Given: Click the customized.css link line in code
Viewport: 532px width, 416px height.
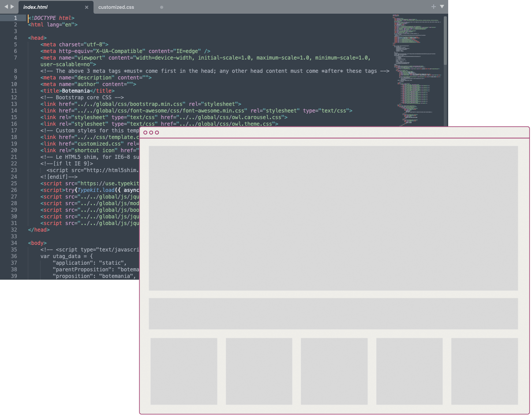Looking at the screenshot, I should tap(90, 144).
